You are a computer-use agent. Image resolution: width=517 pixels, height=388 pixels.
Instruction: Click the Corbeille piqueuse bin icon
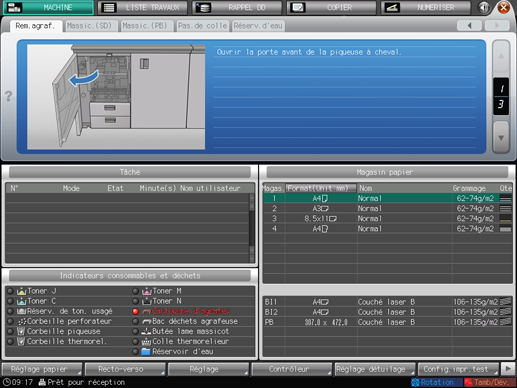click(x=21, y=331)
